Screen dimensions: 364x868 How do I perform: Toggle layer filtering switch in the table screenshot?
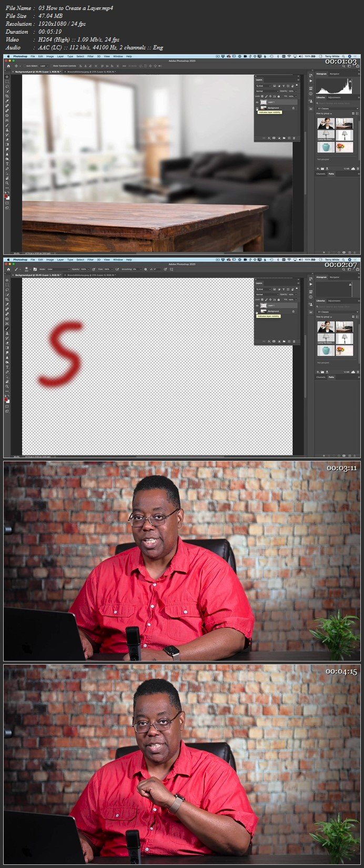[x=297, y=85]
